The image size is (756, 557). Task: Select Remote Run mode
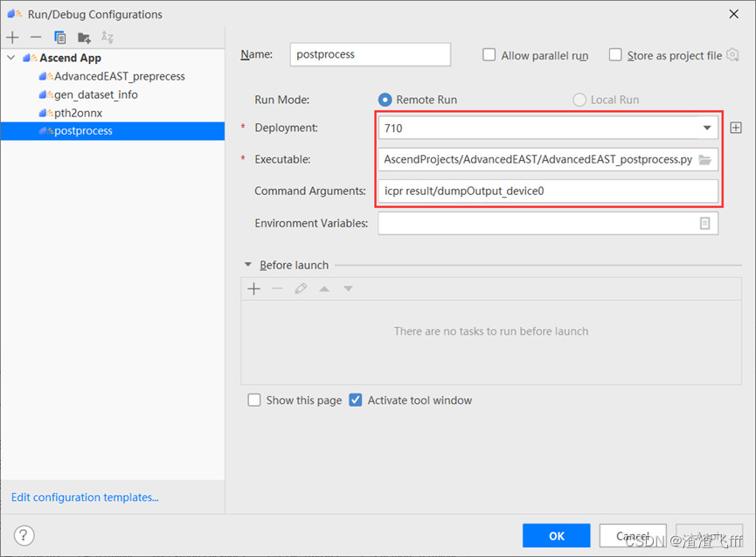385,100
